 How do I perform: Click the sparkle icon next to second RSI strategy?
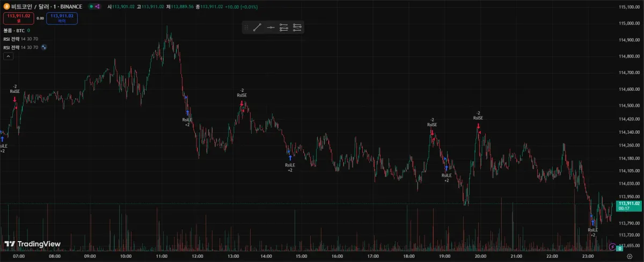44,47
